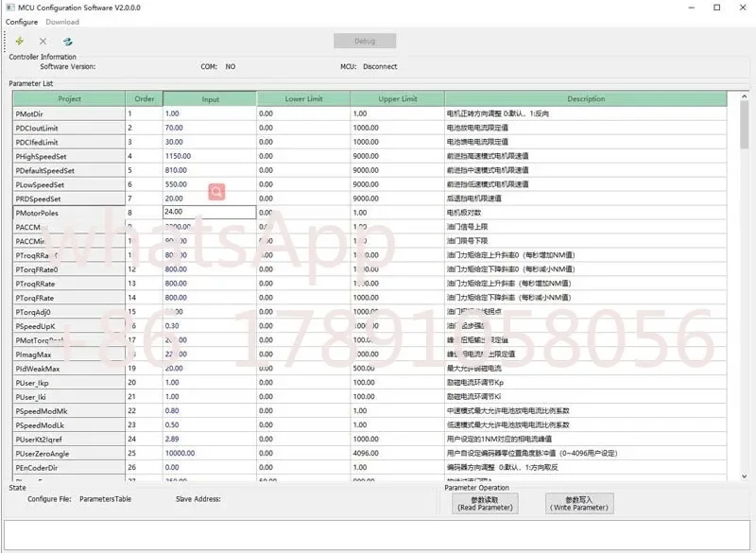Select the PDCIoutLimit row header
This screenshot has width=756, height=553.
click(x=69, y=128)
